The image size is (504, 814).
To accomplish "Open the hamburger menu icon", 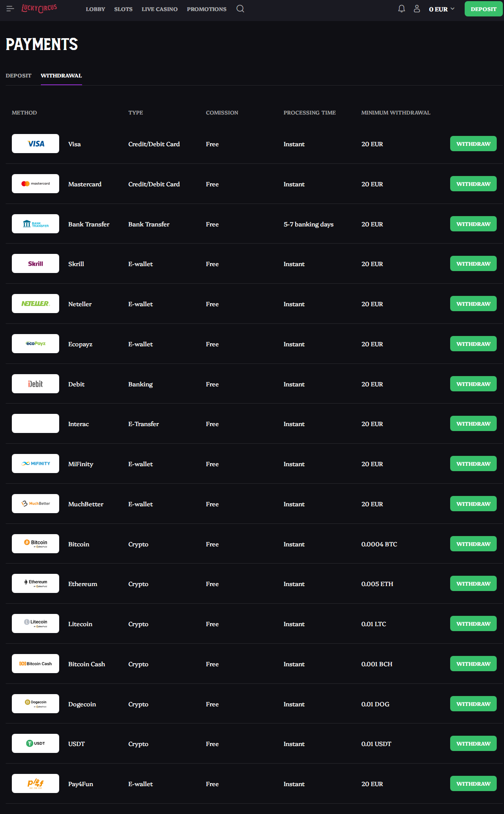I will 10,8.
